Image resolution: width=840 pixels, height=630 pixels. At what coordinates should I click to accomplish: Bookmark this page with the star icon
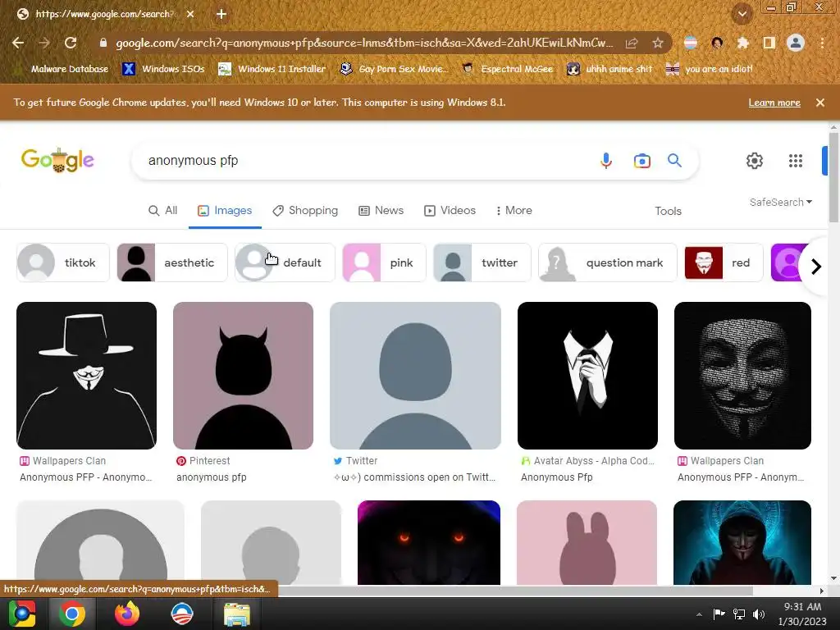point(658,43)
